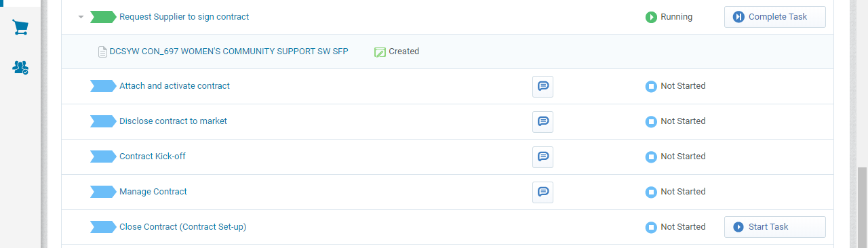
Task: Click the Complete Task button
Action: click(775, 17)
